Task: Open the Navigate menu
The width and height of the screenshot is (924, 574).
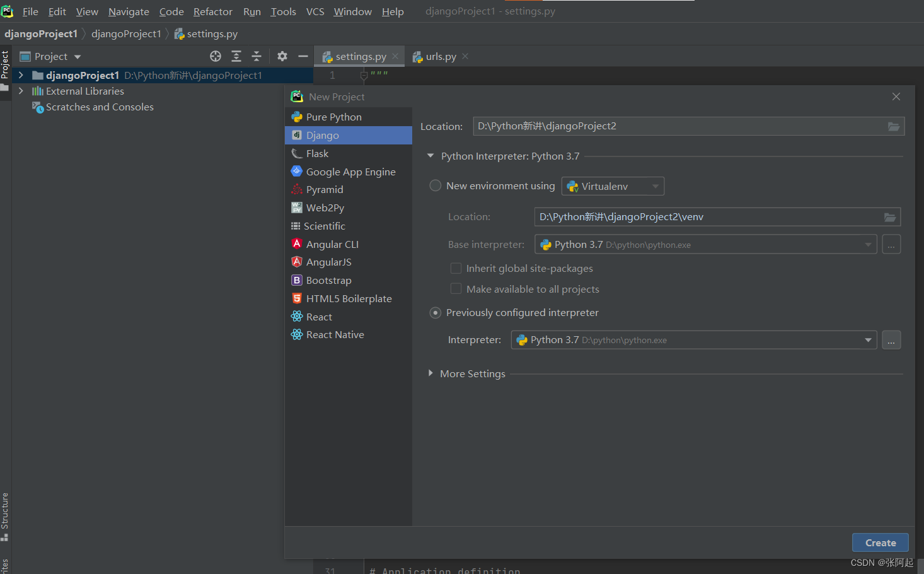Action: coord(129,11)
